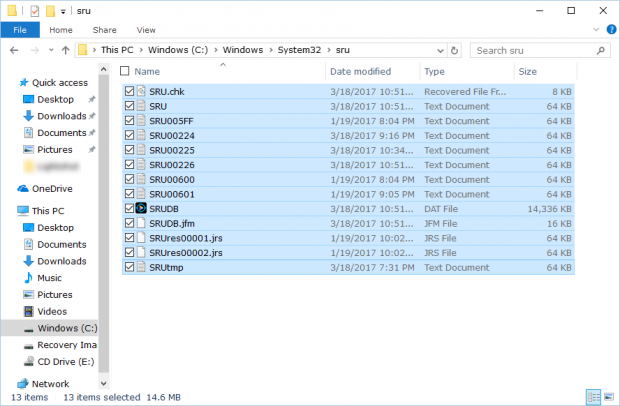Sort by the Size column
620x406 pixels.
pos(527,72)
